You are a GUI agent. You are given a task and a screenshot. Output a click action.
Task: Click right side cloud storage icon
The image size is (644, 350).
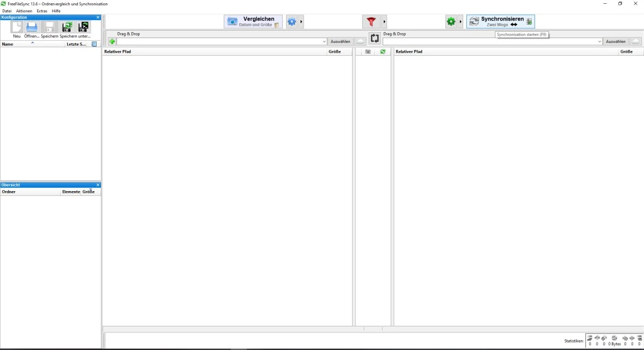coord(635,41)
